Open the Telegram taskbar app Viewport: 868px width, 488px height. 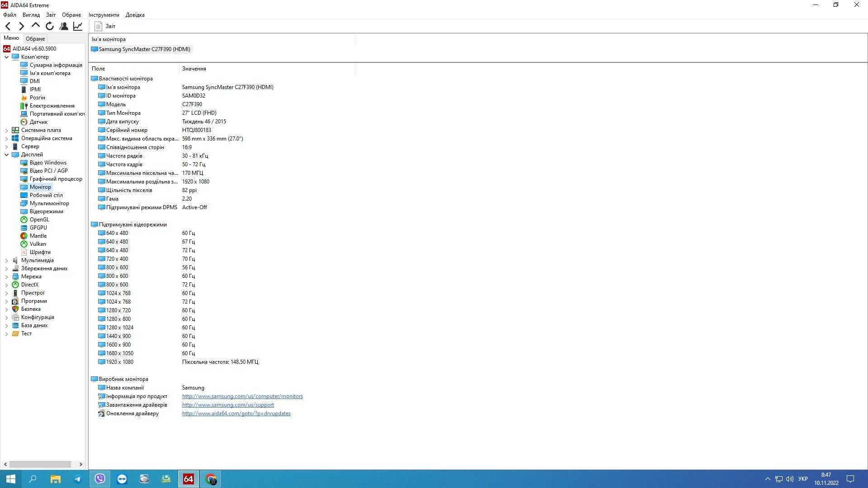pyautogui.click(x=78, y=479)
